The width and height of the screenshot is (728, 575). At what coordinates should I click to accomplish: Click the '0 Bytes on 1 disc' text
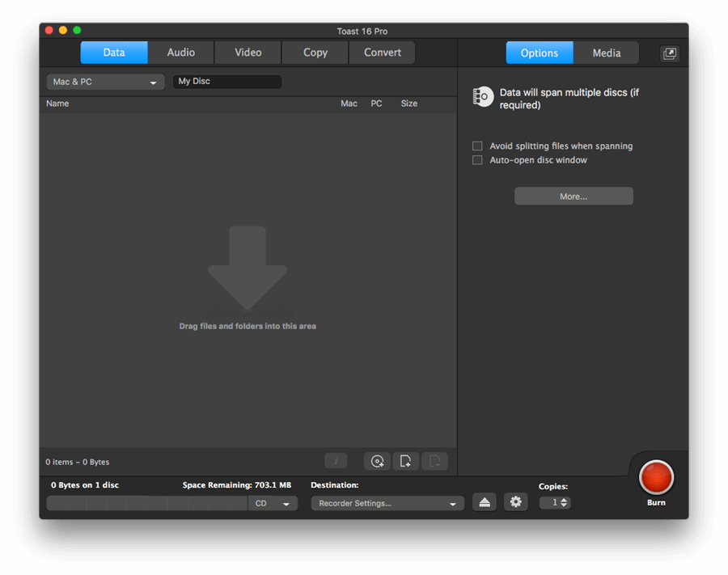pos(85,485)
